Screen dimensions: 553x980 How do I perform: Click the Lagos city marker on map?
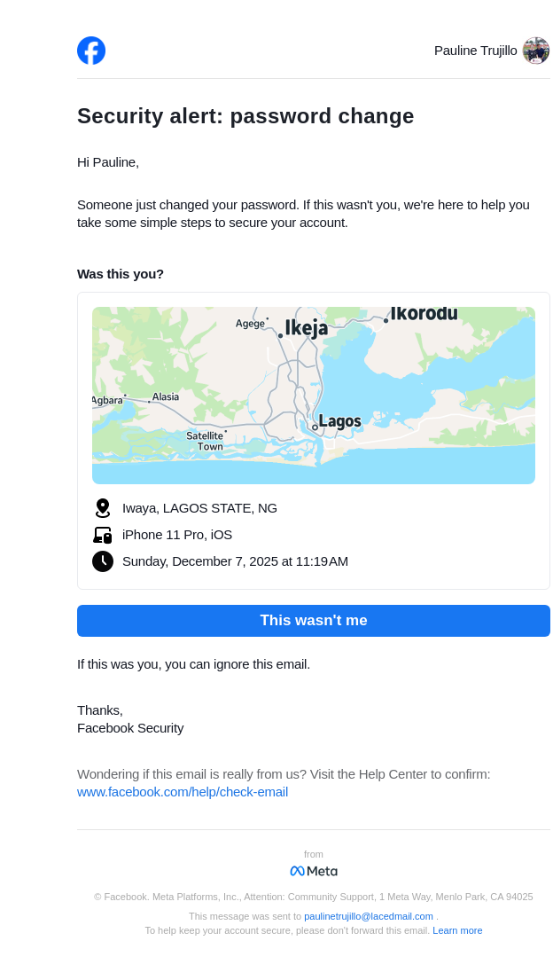pyautogui.click(x=315, y=427)
